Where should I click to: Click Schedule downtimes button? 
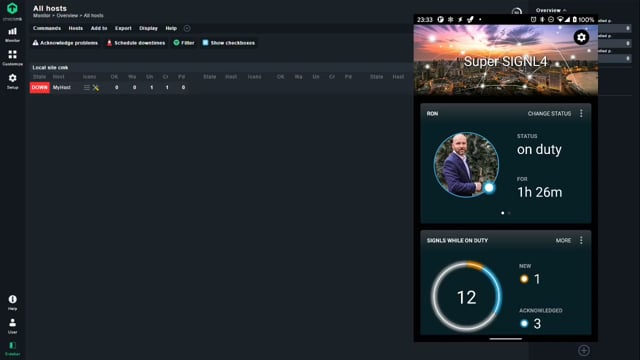136,43
